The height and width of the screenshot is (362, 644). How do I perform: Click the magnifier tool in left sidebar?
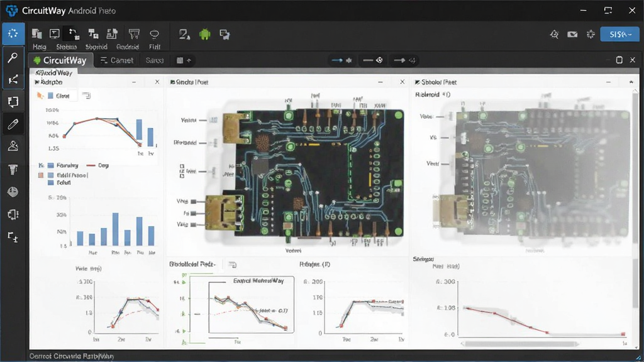[13, 57]
